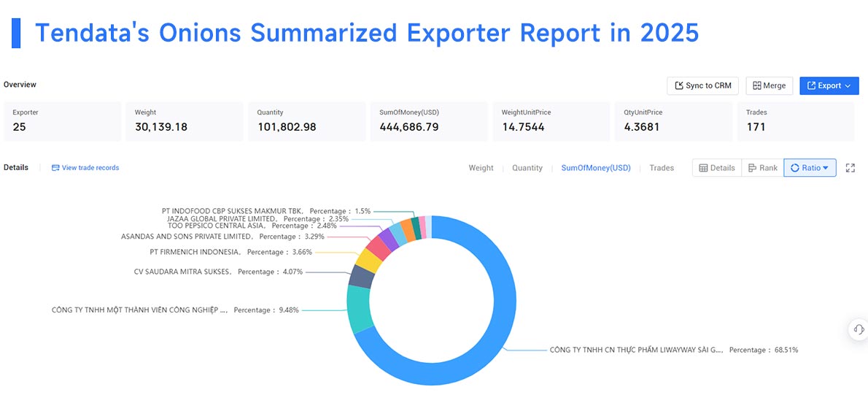Image resolution: width=868 pixels, height=414 pixels.
Task: Click the Weight 30,139.18 overview card
Action: [x=185, y=120]
